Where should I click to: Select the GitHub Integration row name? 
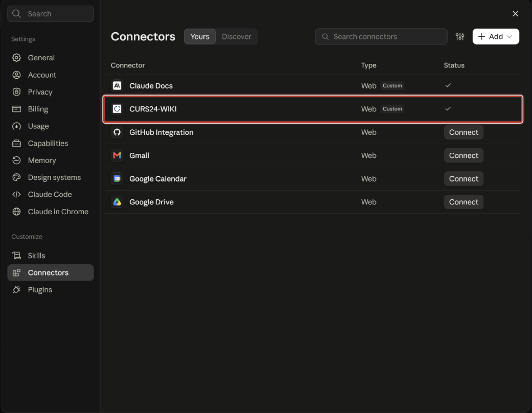[x=161, y=132]
